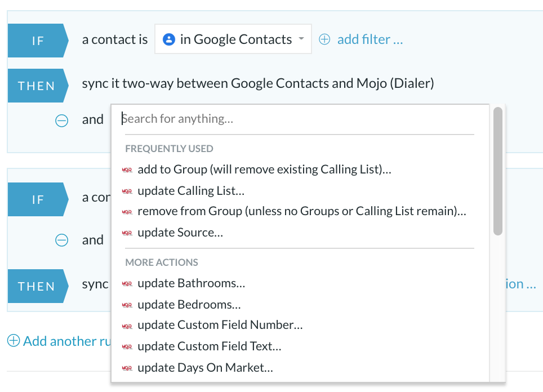Click Mojo icon beside 'add to Group'
This screenshot has height=392, width=543.
coord(127,170)
